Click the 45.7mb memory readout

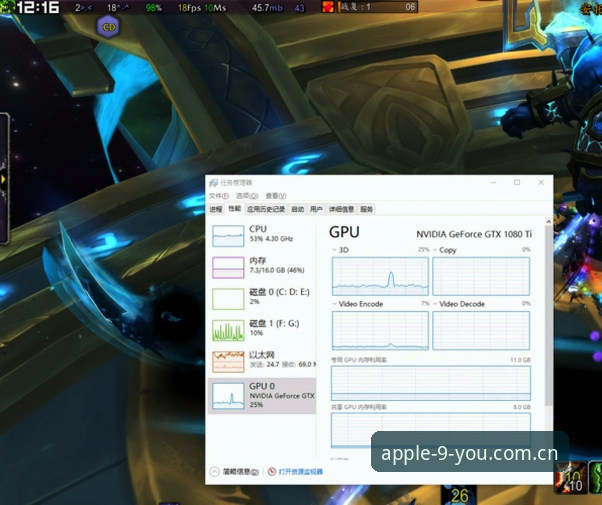coord(267,8)
